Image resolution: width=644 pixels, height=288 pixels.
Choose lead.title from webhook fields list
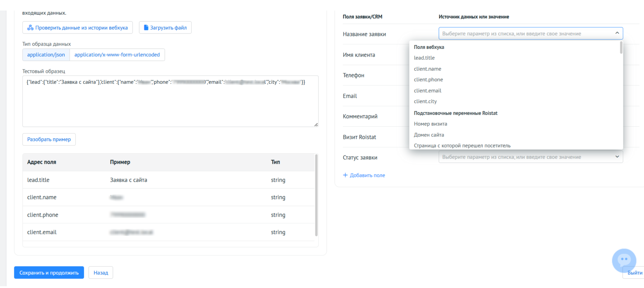point(424,58)
